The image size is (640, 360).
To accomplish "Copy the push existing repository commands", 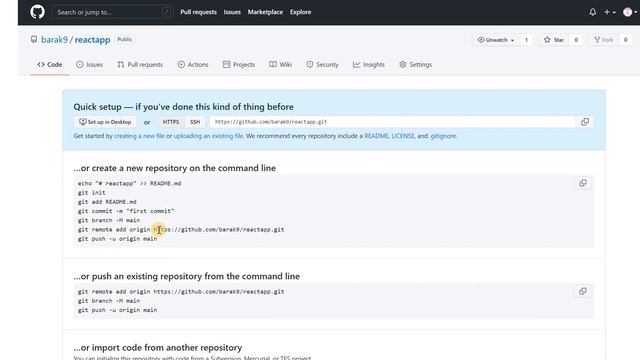I will 582,291.
